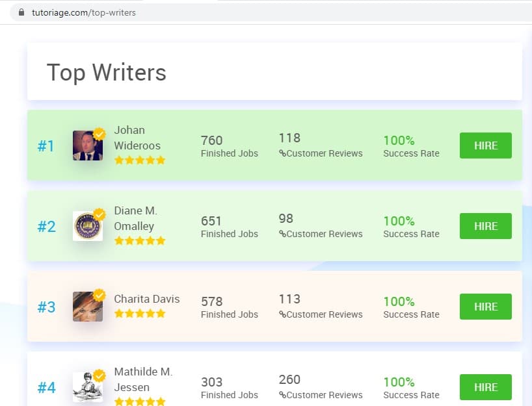This screenshot has height=406, width=532.
Task: Click the 303 finished jobs count
Action: coord(212,382)
